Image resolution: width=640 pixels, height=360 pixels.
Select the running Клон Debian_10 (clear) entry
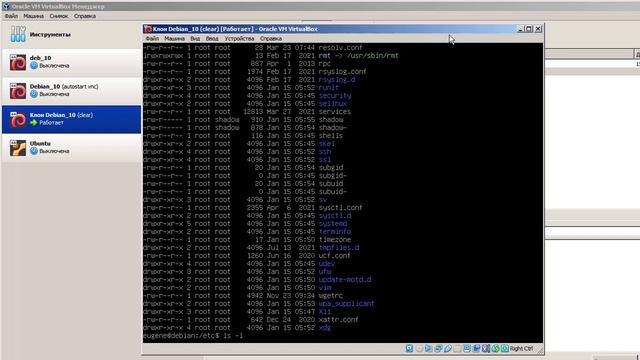point(71,119)
